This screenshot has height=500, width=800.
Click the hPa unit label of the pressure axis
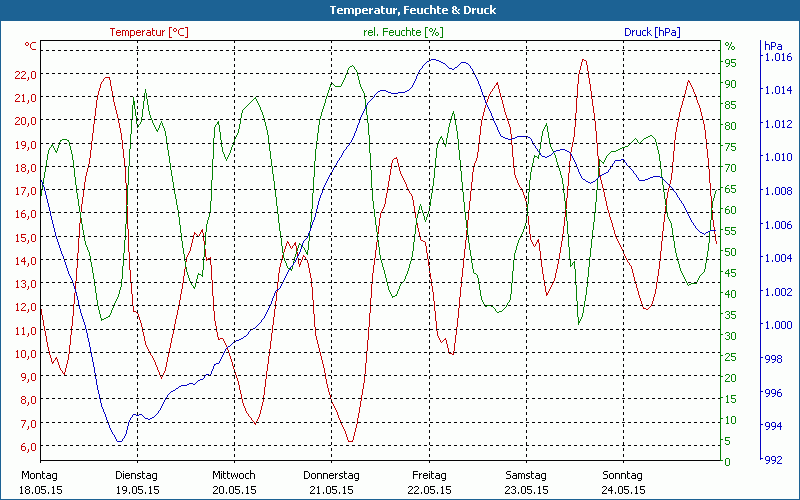point(773,46)
